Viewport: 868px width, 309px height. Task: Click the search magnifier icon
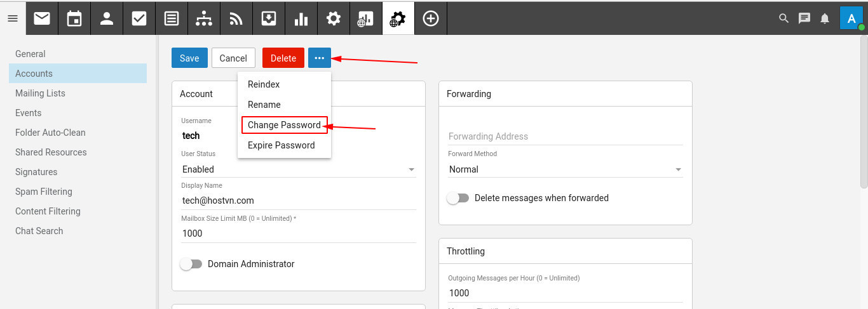pos(784,18)
